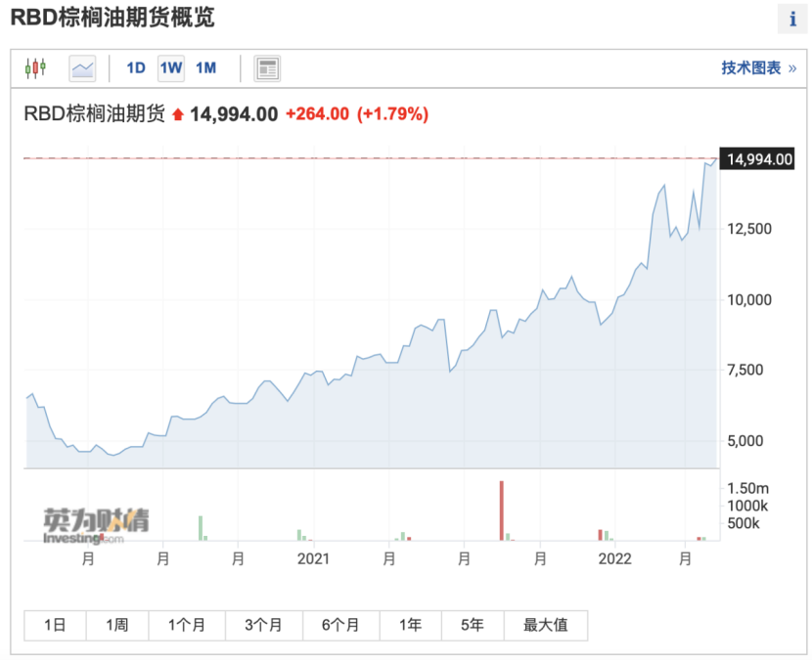Select the 1日 time range
Screen dimensions: 812x661
tap(55, 626)
